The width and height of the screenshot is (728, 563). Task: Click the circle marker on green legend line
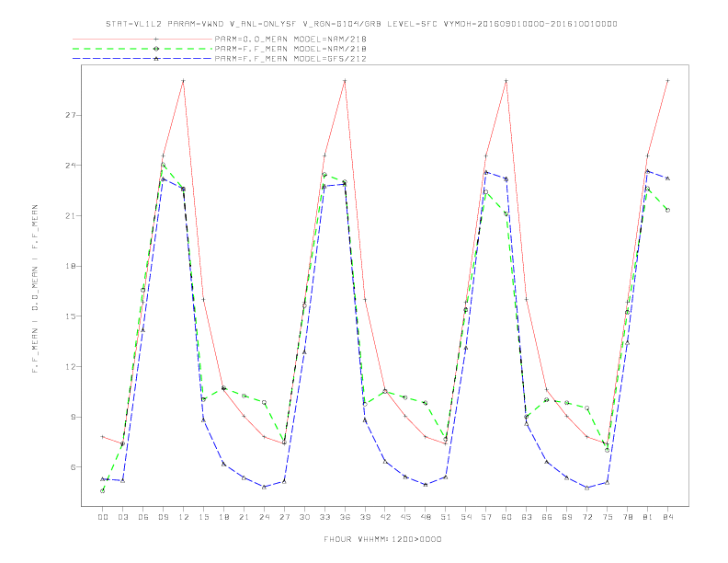(156, 49)
